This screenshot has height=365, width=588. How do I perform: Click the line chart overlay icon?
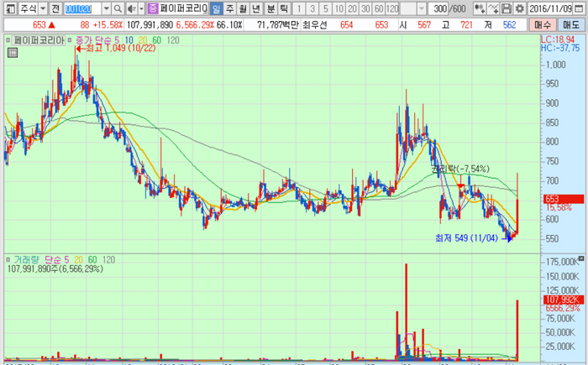click(x=494, y=8)
